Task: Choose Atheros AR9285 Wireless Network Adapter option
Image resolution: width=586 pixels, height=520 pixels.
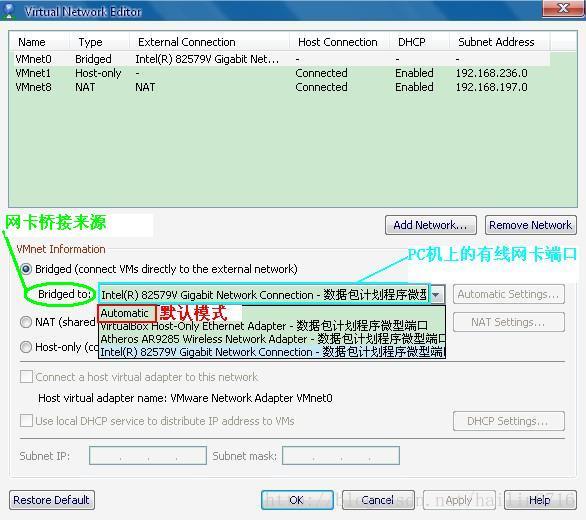Action: (x=272, y=339)
